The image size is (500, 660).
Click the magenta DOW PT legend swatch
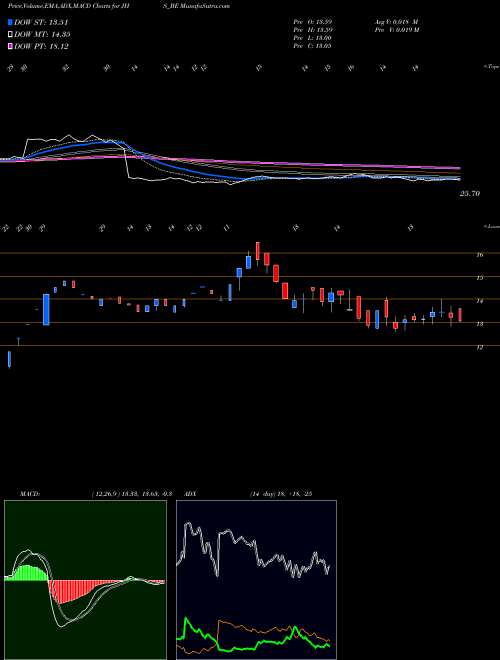(x=10, y=46)
